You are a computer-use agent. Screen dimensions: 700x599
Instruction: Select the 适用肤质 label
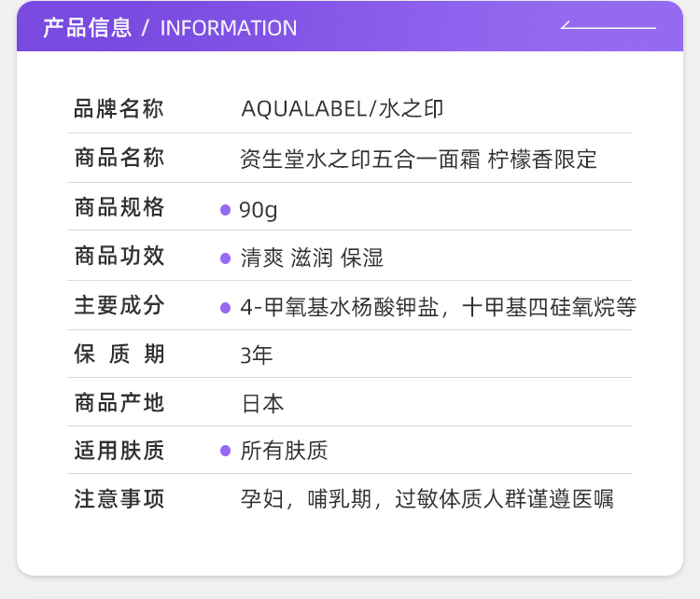pos(119,451)
